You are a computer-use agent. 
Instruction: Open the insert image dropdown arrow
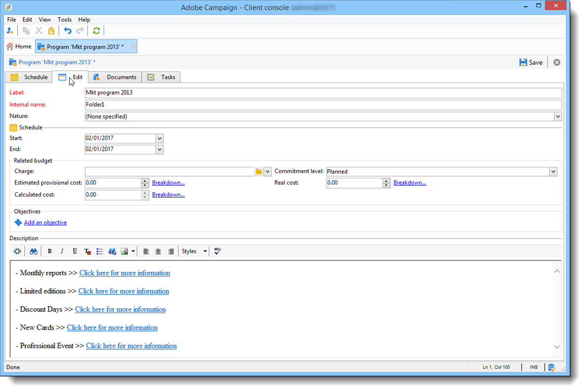(133, 251)
